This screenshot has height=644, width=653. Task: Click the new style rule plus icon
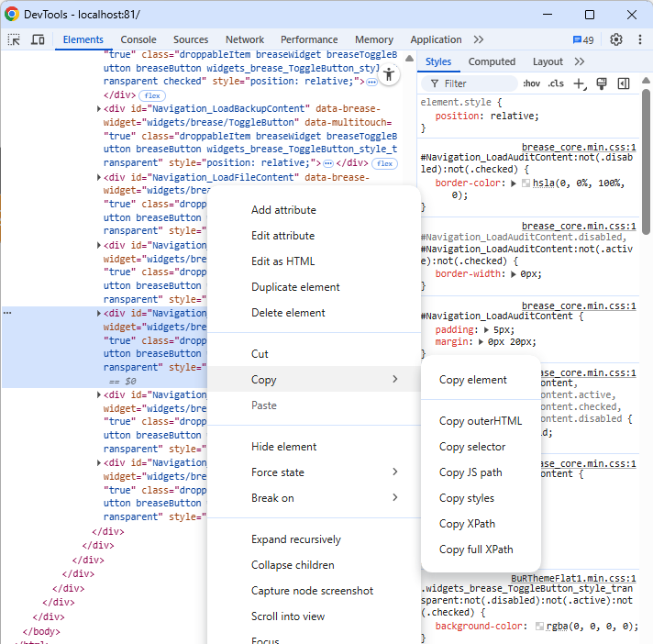579,83
